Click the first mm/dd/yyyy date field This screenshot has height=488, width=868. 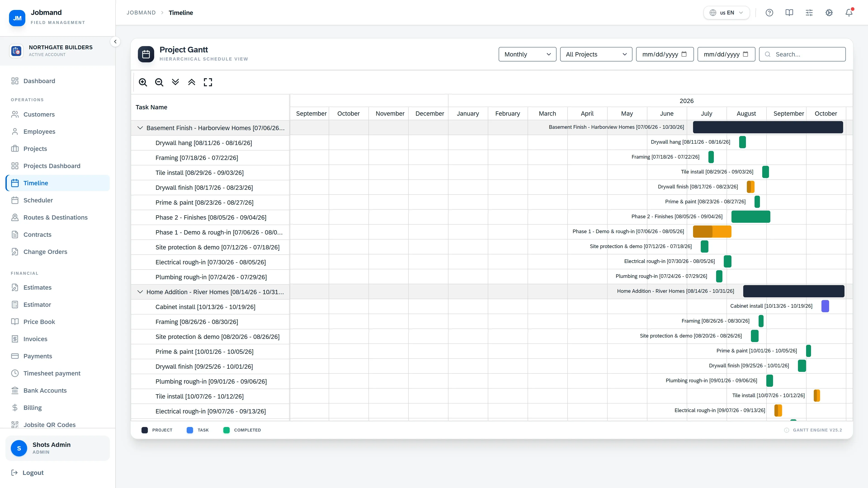click(x=665, y=54)
